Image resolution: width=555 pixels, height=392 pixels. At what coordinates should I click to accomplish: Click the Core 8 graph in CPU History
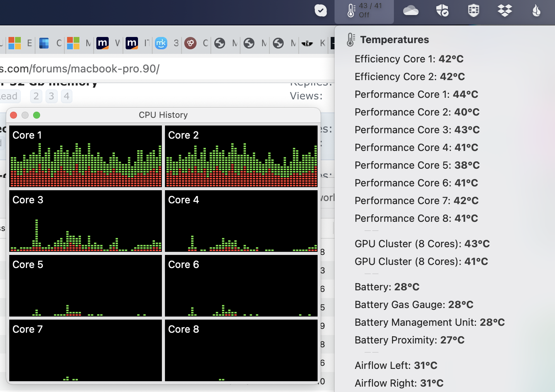coord(241,350)
